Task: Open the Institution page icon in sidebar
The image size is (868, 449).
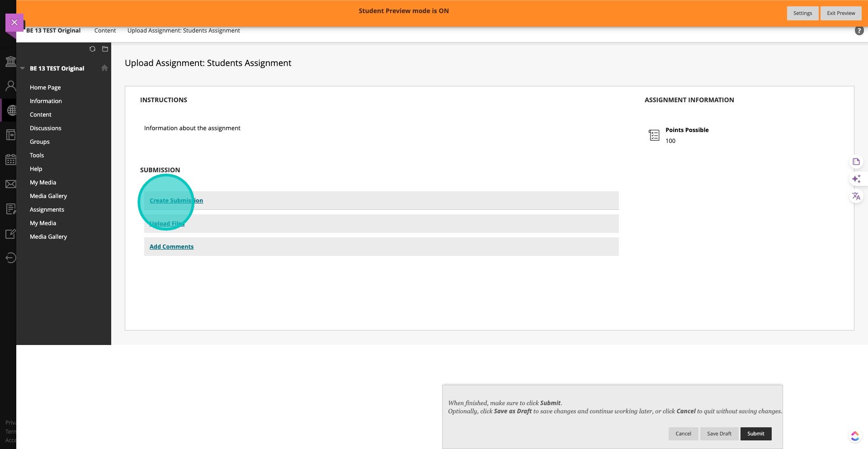Action: (x=10, y=61)
